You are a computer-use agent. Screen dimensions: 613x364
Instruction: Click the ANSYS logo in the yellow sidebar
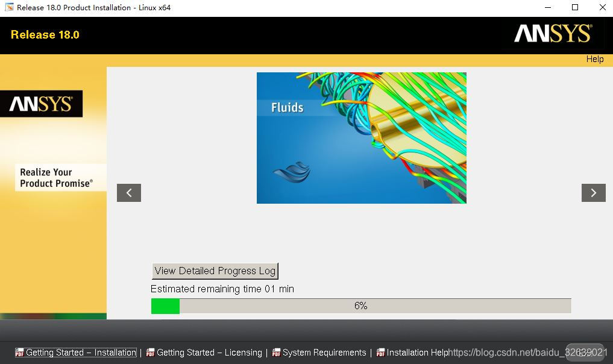coord(41,104)
